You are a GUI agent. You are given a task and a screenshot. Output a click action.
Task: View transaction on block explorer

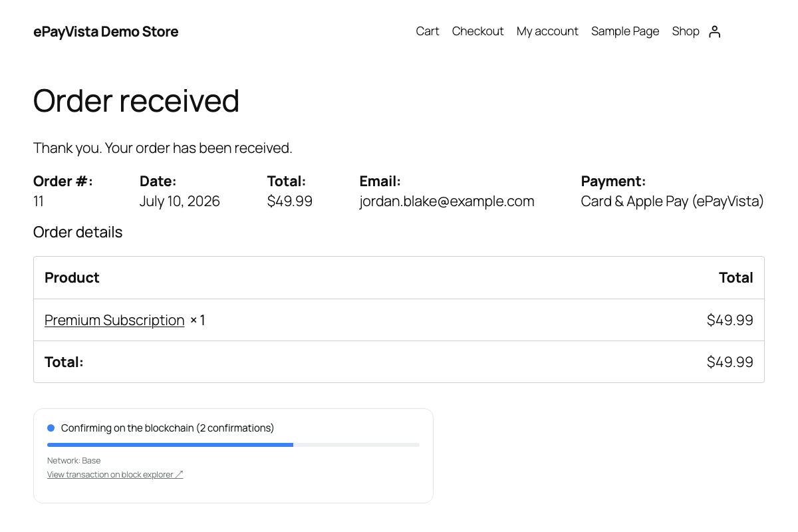pos(115,474)
